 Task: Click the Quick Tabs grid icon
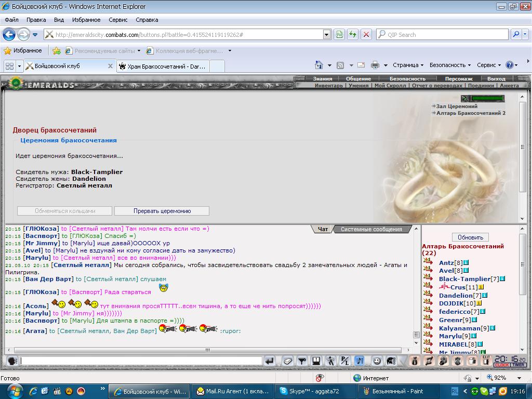click(x=10, y=66)
